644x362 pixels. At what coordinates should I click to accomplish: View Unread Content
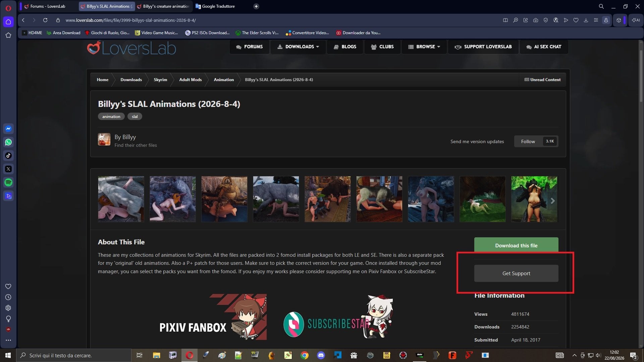[542, 80]
